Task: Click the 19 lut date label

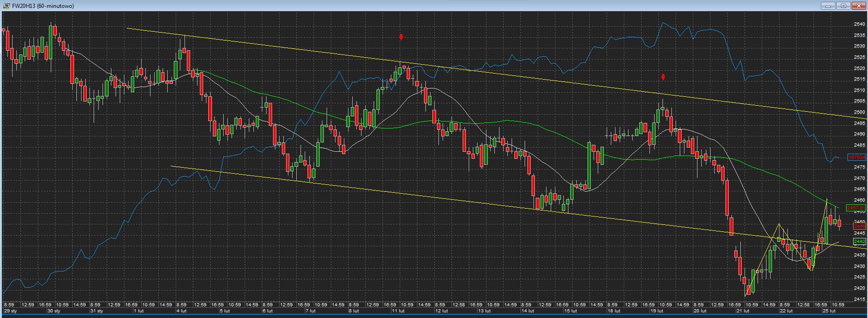Action: (x=656, y=311)
